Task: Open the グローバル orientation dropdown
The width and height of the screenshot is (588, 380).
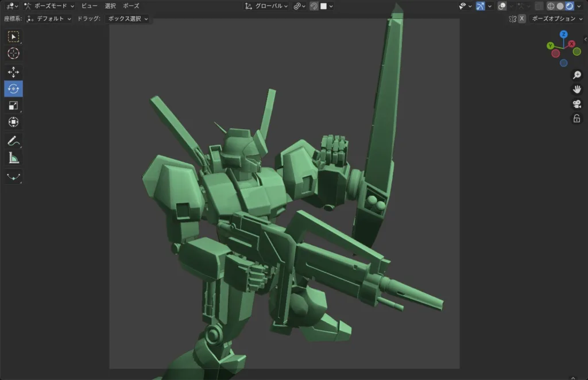Action: (x=266, y=6)
